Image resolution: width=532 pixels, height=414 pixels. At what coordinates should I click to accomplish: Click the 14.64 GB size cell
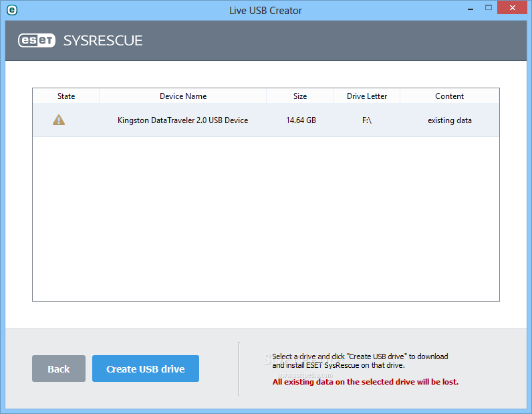pos(301,120)
